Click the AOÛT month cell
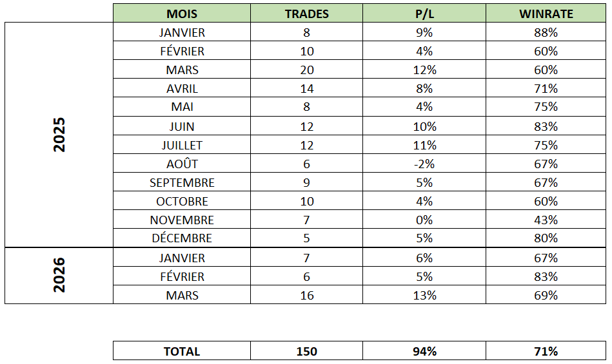Image resolution: width=612 pixels, height=364 pixels. pos(182,164)
